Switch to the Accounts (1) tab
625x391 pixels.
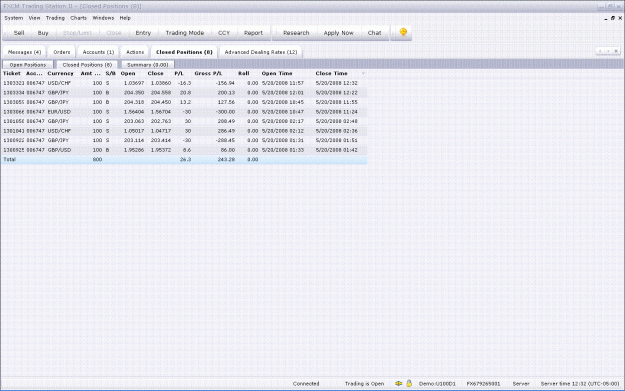tap(98, 52)
